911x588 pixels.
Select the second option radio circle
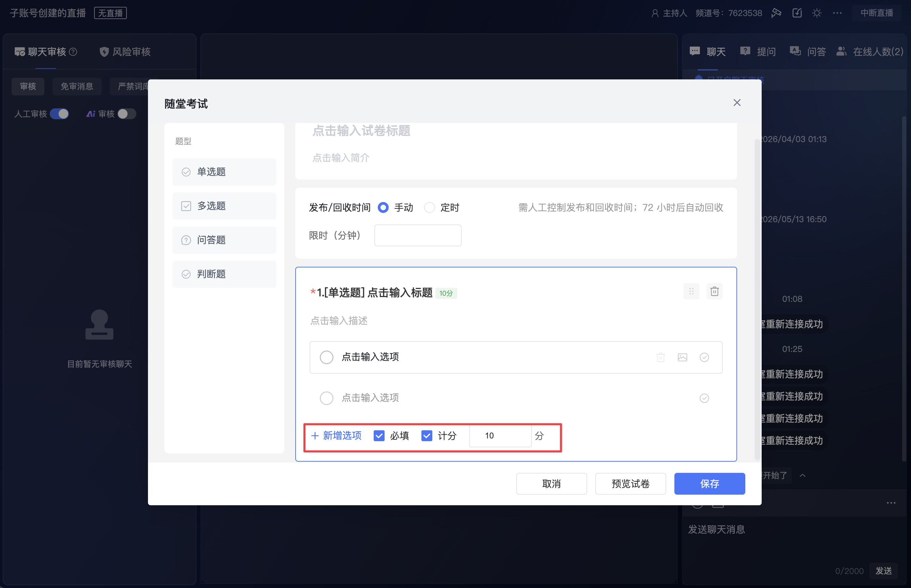point(326,398)
